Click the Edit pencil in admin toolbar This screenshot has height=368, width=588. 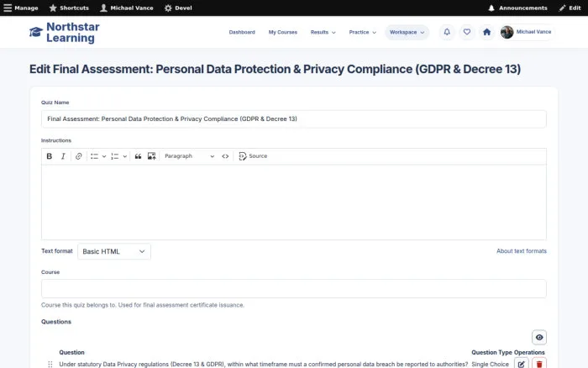tap(570, 8)
